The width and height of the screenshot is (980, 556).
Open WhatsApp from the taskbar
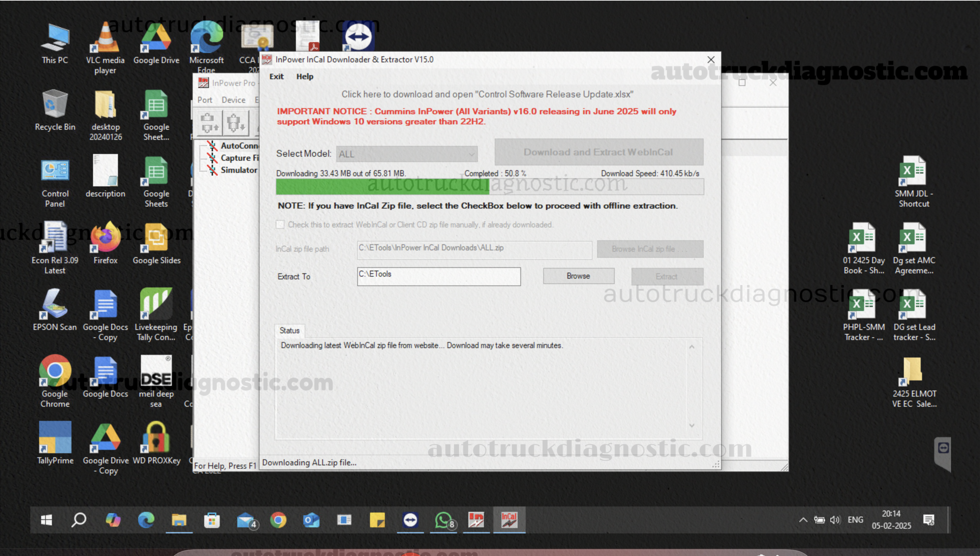pos(444,520)
